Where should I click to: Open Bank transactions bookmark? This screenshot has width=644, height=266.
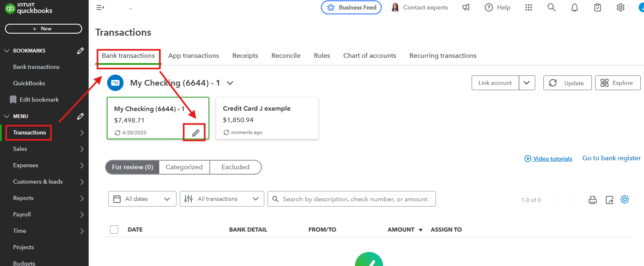point(36,67)
